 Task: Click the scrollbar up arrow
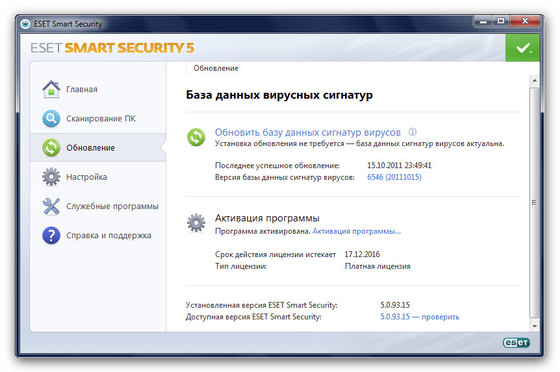534,80
